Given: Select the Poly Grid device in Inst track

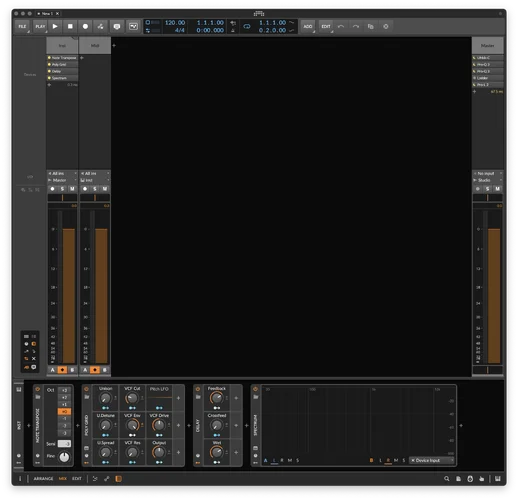Looking at the screenshot, I should [x=62, y=65].
